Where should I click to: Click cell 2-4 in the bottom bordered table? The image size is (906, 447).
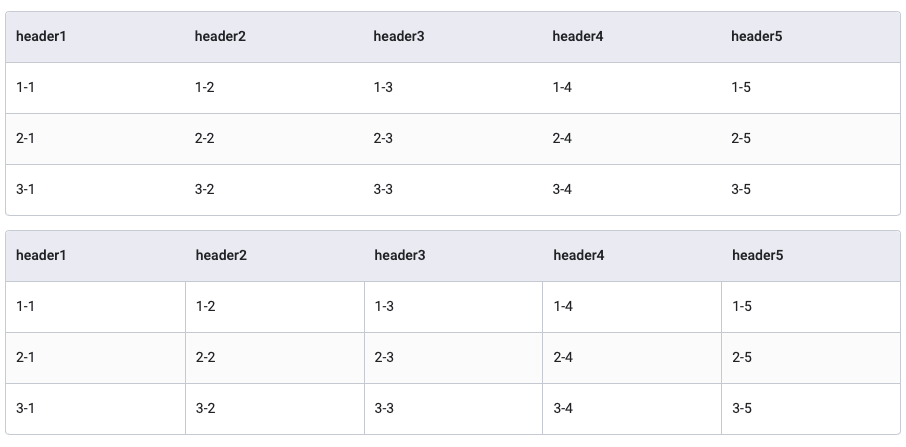point(563,358)
